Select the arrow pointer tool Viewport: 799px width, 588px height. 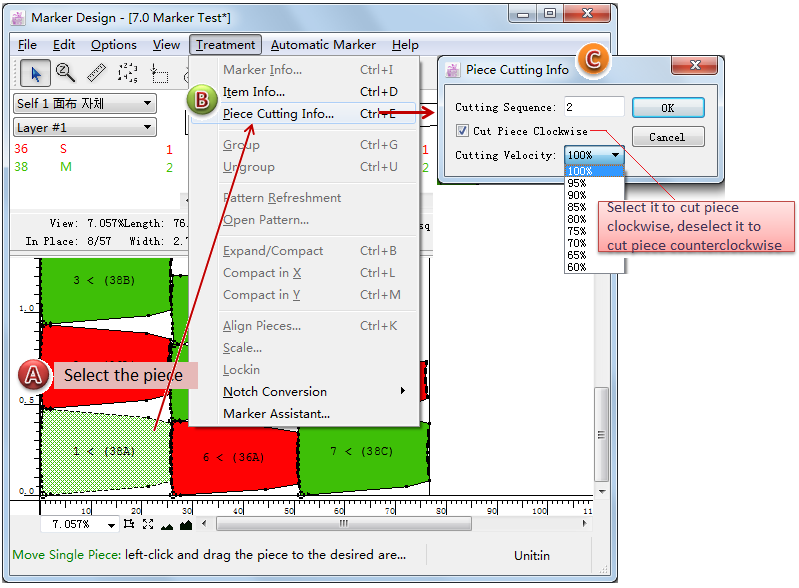tap(36, 73)
